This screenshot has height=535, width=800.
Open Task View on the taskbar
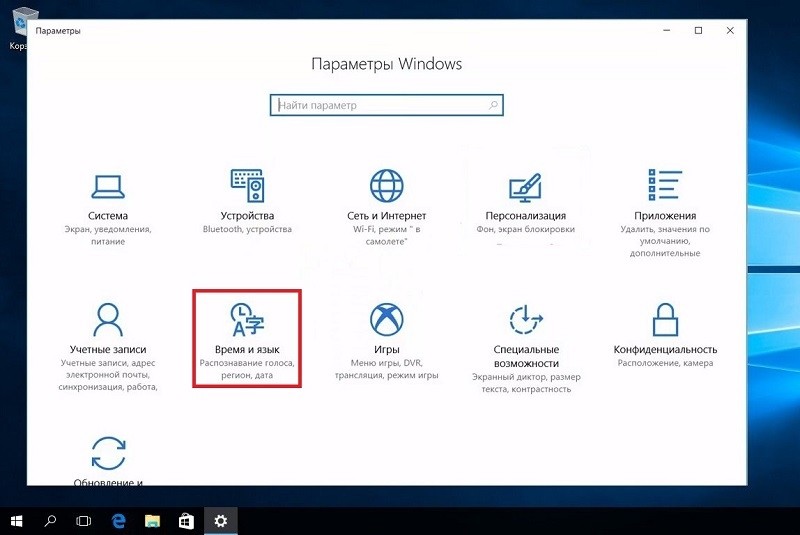pyautogui.click(x=84, y=521)
